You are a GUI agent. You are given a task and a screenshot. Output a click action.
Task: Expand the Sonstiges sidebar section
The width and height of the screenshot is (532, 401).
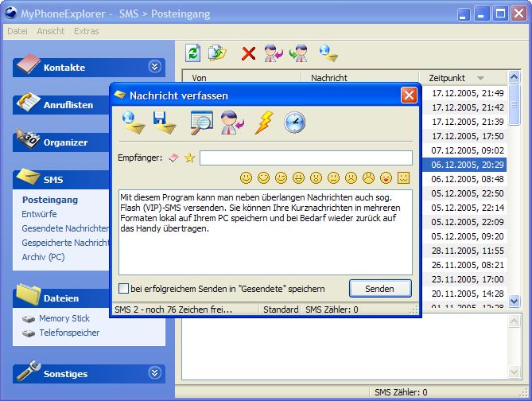[x=154, y=373]
